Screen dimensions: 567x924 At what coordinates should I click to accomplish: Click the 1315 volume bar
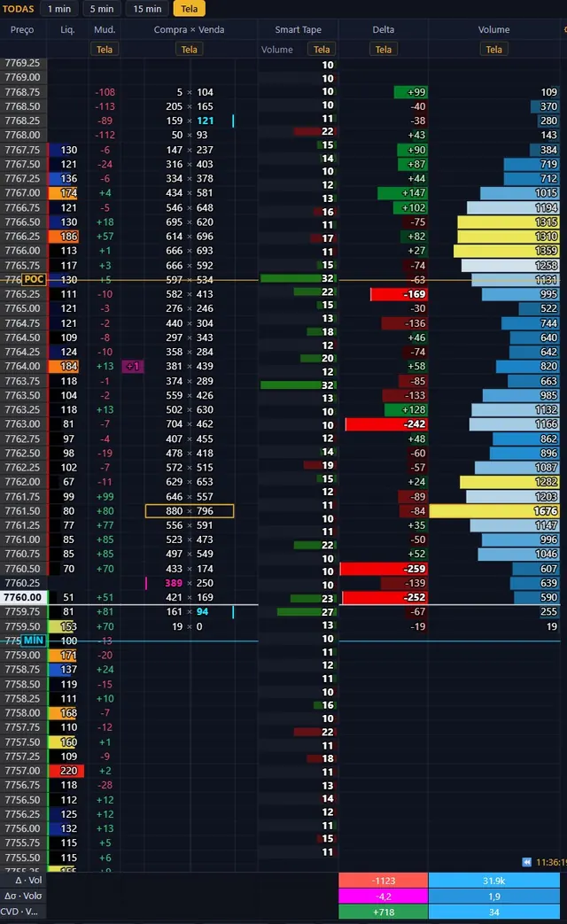(508, 222)
